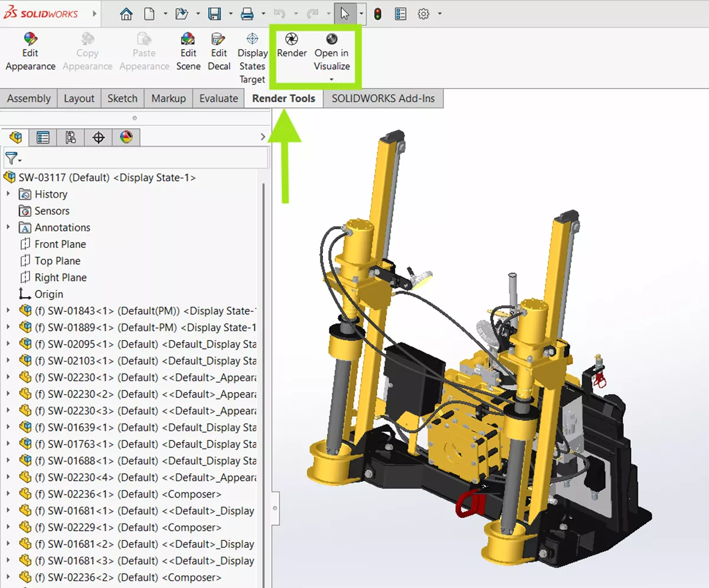The width and height of the screenshot is (709, 588).
Task: Collapse the FeatureManager panel with the chevron
Action: [263, 136]
